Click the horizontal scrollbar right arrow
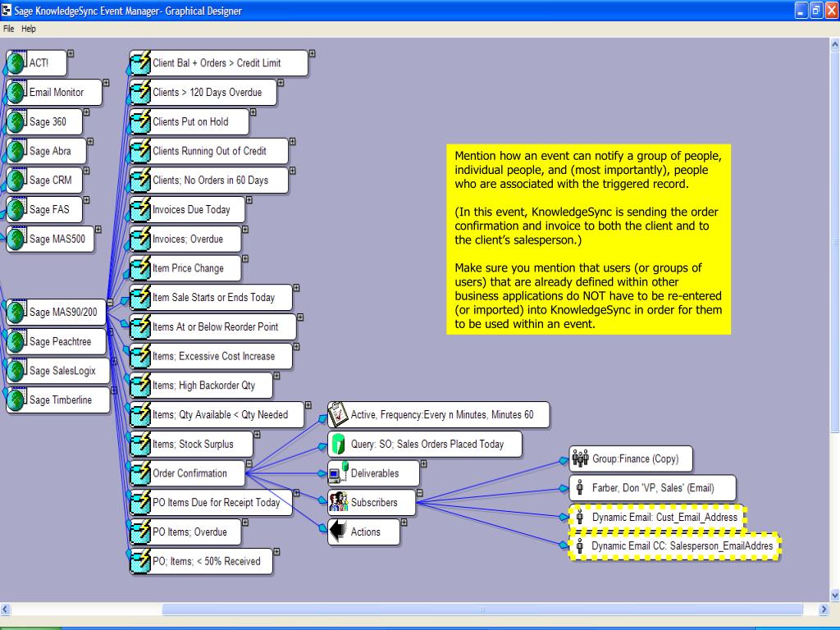Image resolution: width=840 pixels, height=630 pixels. pyautogui.click(x=824, y=609)
